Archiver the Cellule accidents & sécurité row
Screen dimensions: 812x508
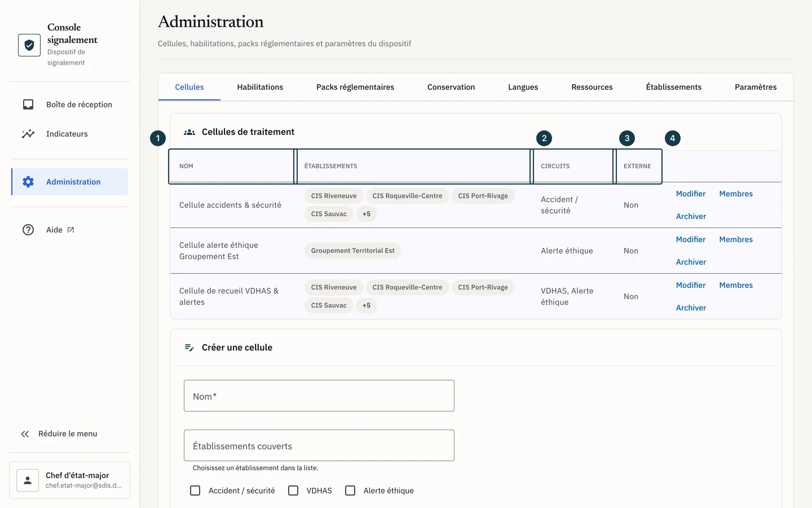[691, 216]
